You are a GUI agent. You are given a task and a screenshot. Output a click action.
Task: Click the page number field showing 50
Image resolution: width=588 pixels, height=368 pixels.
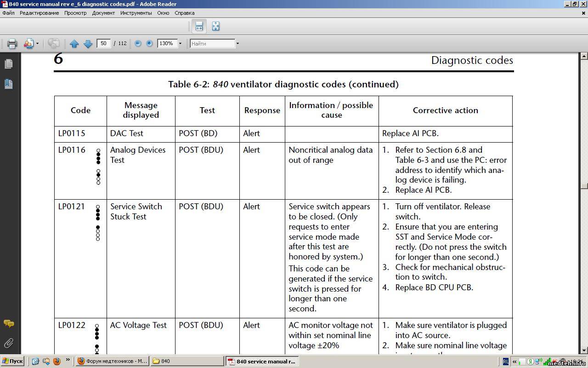[x=103, y=43]
